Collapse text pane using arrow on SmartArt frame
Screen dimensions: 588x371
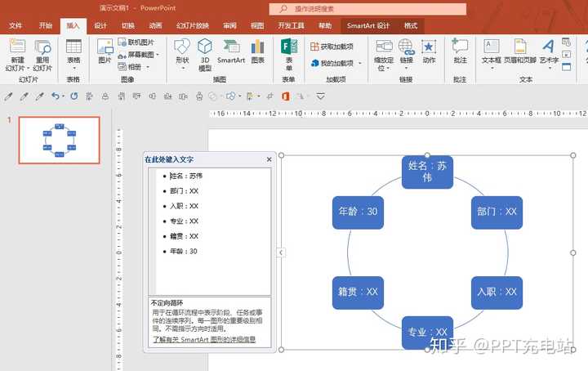(281, 253)
